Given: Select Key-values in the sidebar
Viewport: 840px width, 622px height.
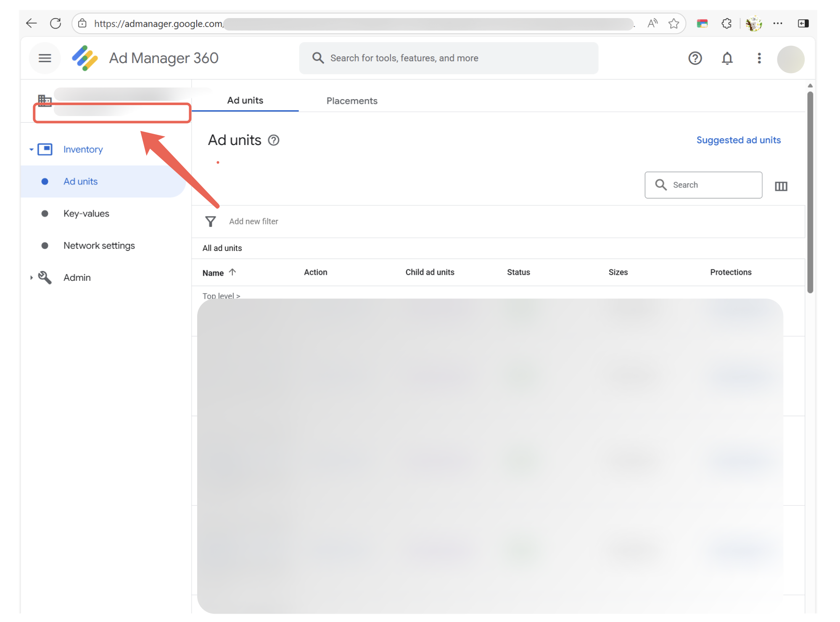Looking at the screenshot, I should (x=86, y=213).
